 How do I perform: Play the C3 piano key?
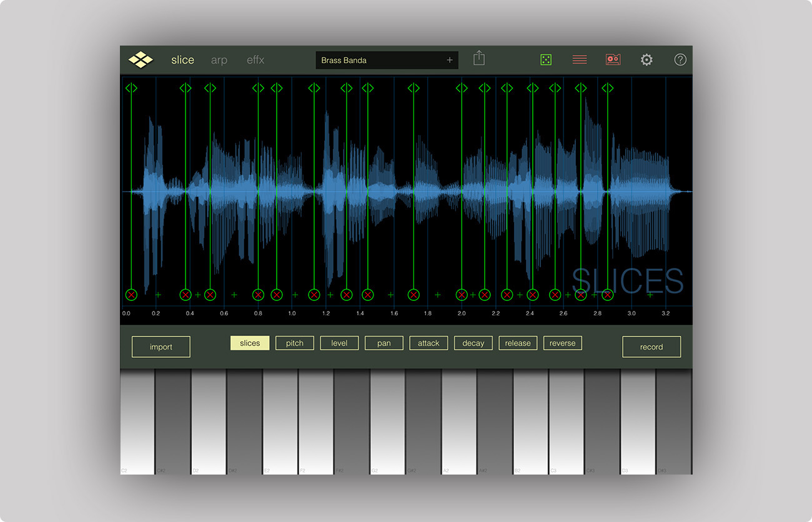pyautogui.click(x=566, y=421)
